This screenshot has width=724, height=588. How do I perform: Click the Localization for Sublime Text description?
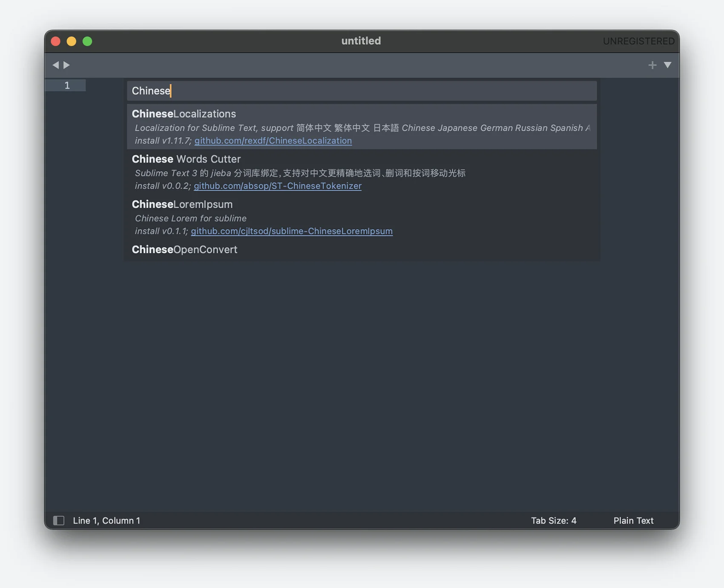tap(362, 128)
